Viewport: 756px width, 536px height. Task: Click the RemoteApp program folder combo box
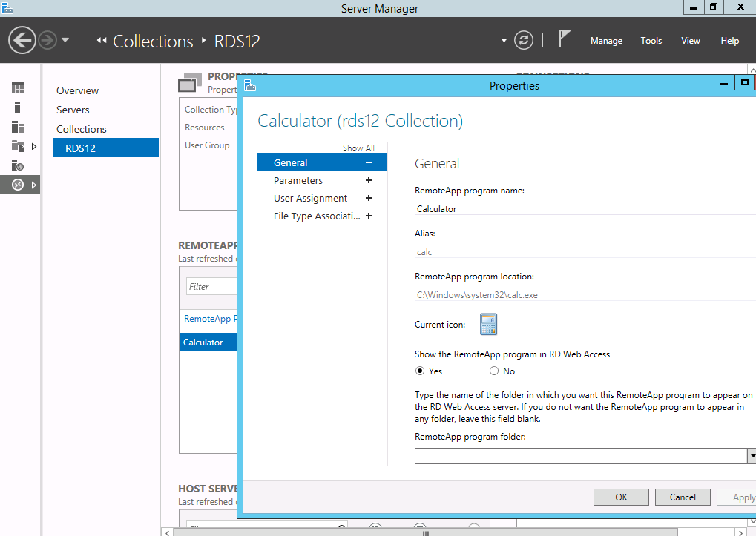click(581, 456)
